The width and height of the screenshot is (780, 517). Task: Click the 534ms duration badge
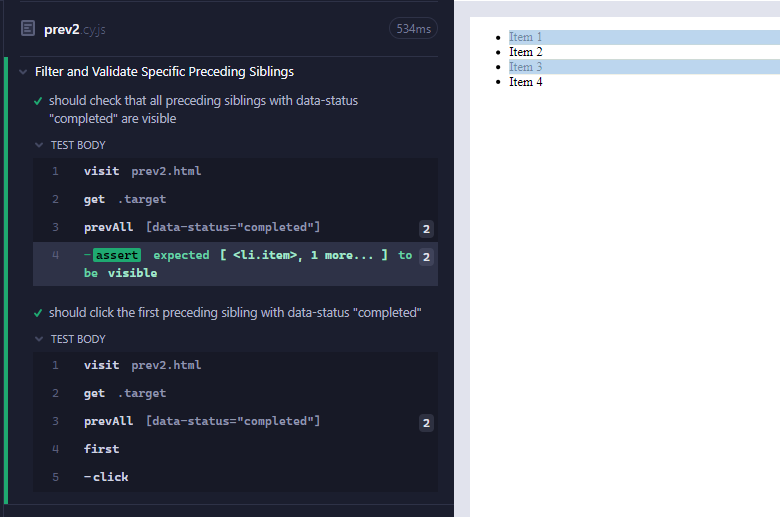[x=413, y=29]
